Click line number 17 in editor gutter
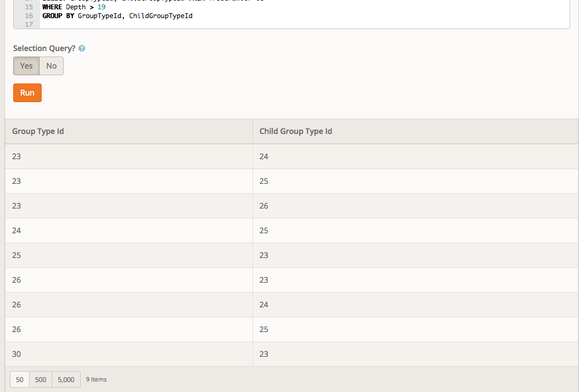 [29, 24]
